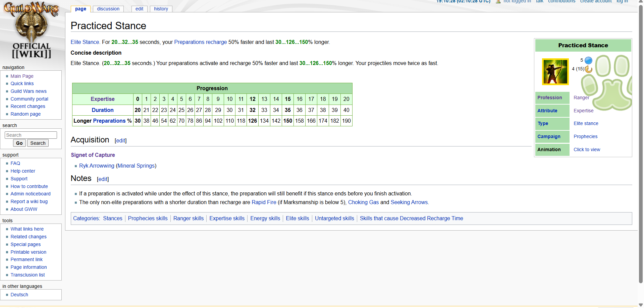The width and height of the screenshot is (644, 308).
Task: Edit the Notes section
Action: 103,179
